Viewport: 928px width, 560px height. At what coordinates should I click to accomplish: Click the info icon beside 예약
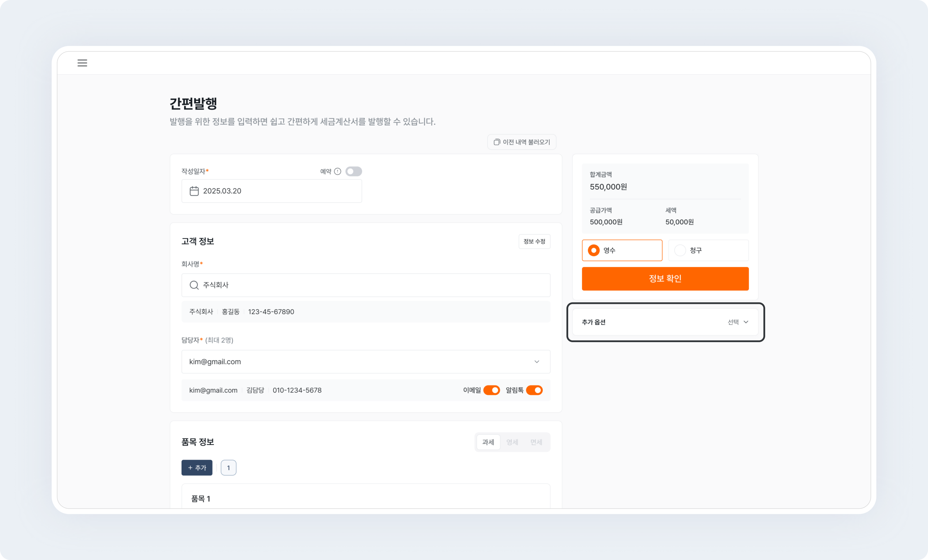(x=338, y=171)
